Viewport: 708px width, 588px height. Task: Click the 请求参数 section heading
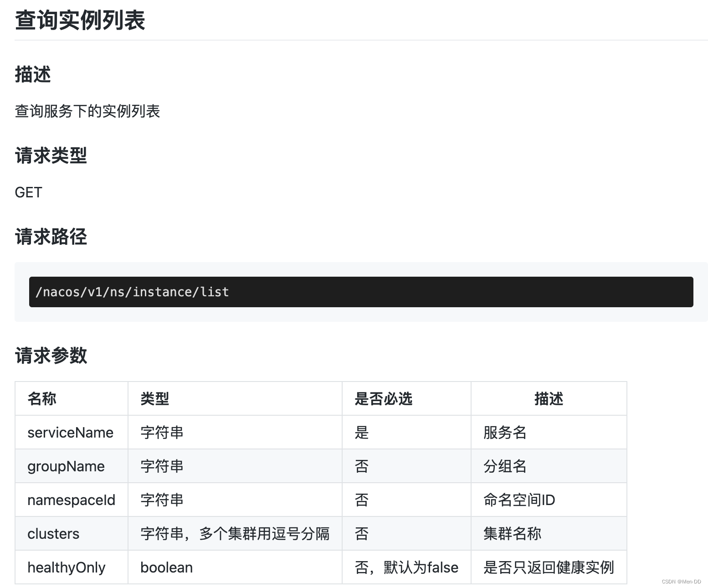point(51,355)
